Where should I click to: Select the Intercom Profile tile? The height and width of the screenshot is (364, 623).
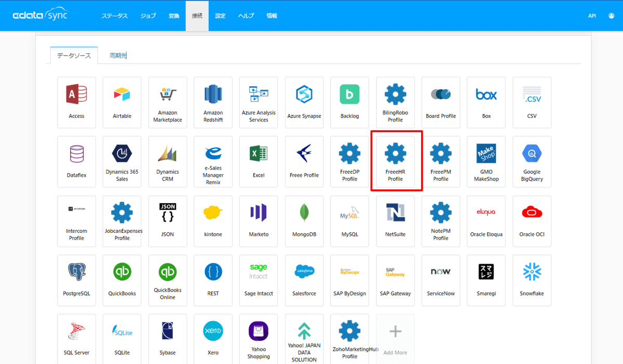(76, 221)
